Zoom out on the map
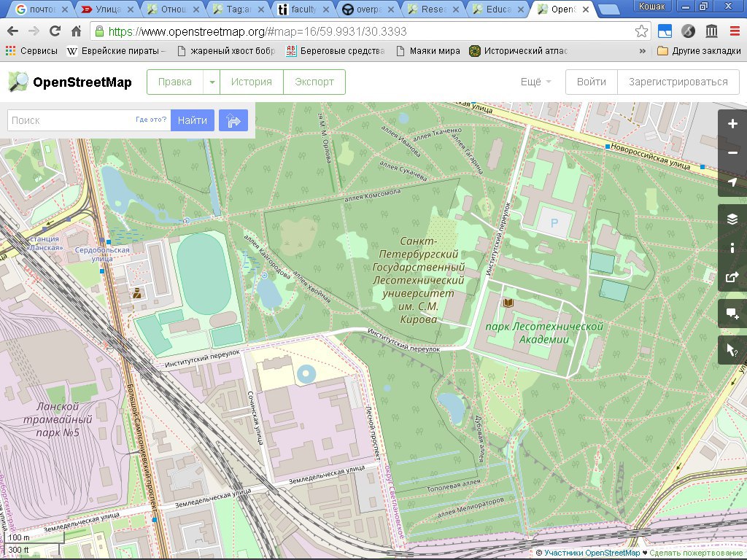The image size is (747, 560). [732, 153]
